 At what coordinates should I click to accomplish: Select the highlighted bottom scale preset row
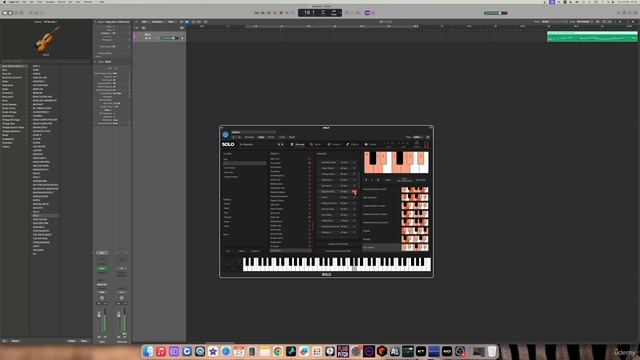click(x=395, y=247)
